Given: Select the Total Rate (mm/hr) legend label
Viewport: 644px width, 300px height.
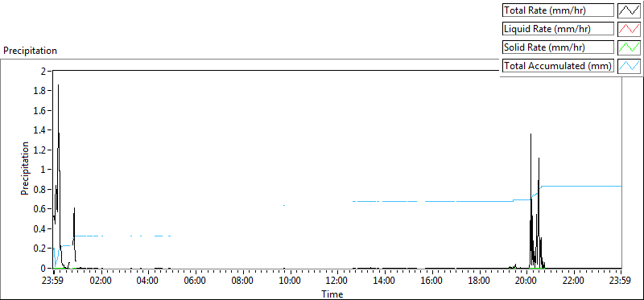Looking at the screenshot, I should click(x=558, y=10).
